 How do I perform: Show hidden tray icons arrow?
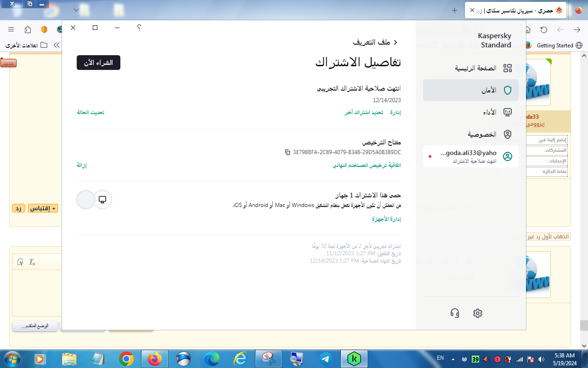tap(453, 359)
